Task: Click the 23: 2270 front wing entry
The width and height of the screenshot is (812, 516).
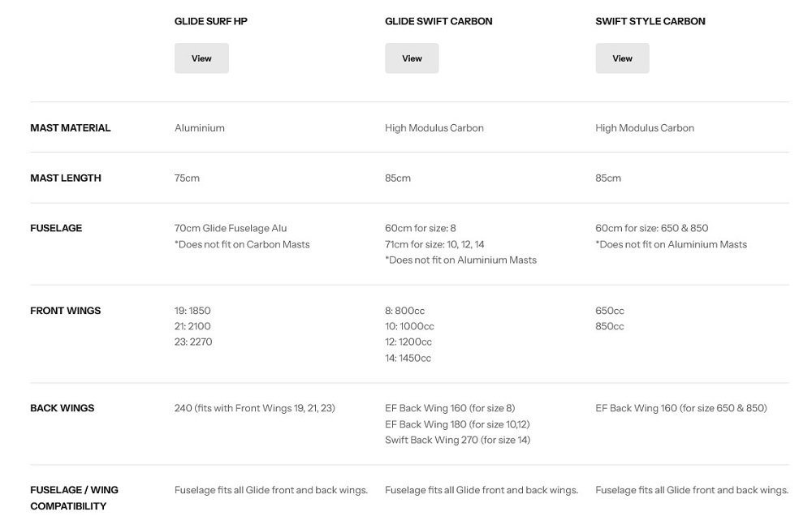Action: (x=193, y=342)
